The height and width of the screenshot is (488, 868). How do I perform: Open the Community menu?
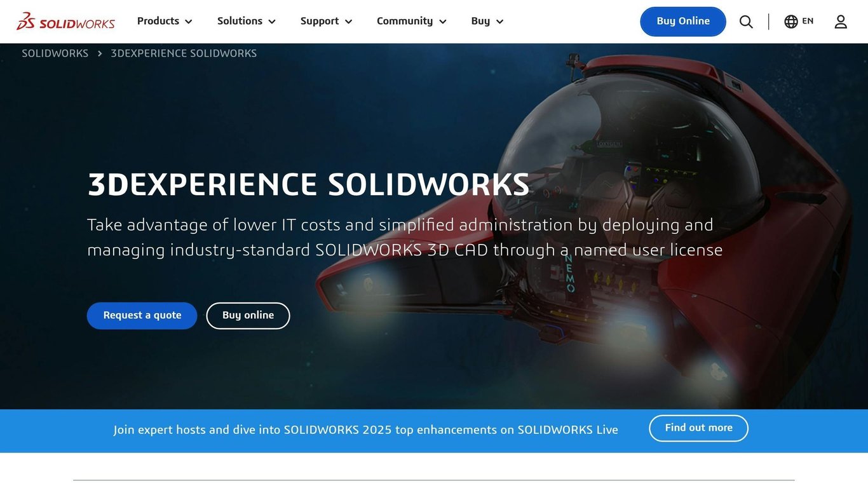[x=405, y=21]
